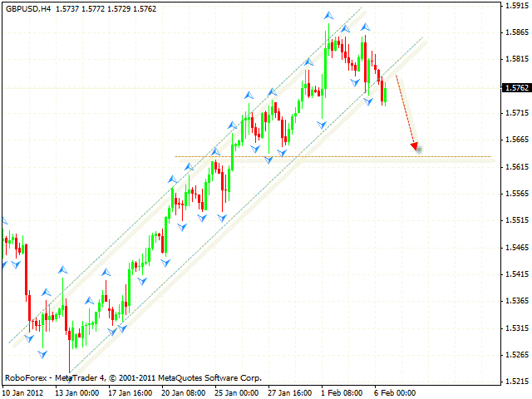
Task: Click the last green candlestick on the chart
Action: (x=387, y=95)
